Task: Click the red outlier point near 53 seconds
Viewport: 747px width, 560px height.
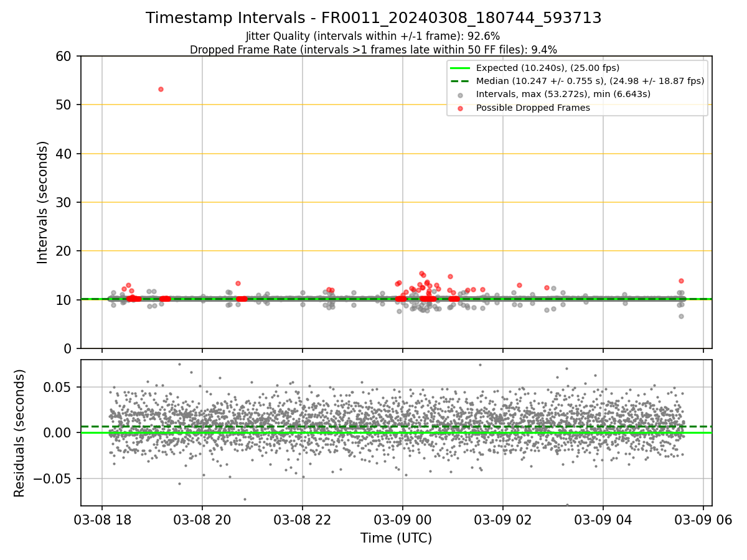Action: 161,89
